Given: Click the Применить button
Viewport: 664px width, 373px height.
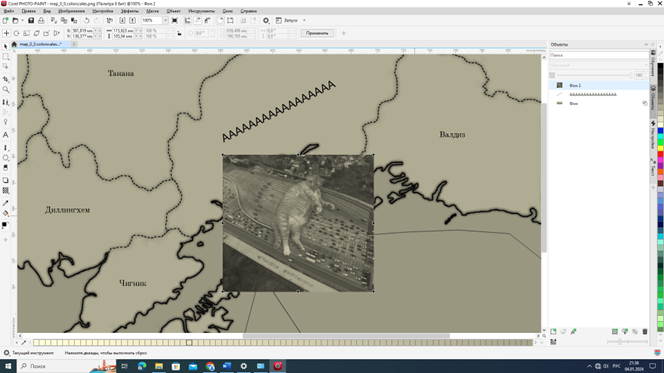Looking at the screenshot, I should click(x=317, y=33).
